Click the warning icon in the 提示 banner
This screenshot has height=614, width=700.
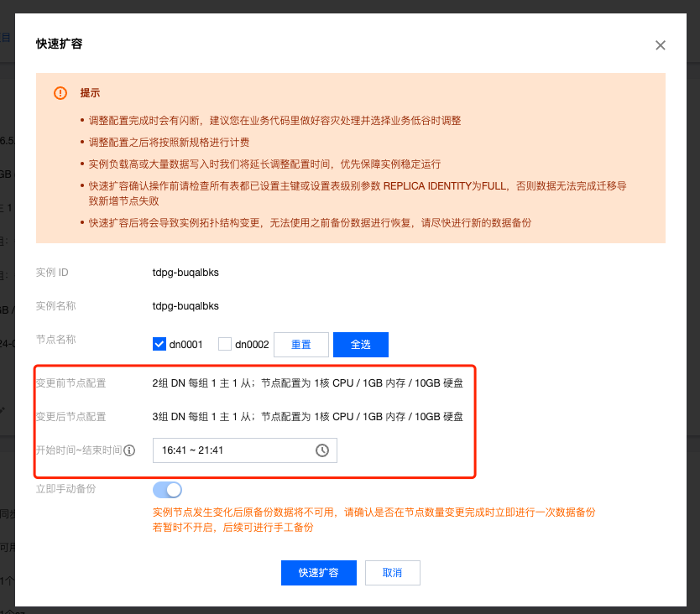[60, 93]
